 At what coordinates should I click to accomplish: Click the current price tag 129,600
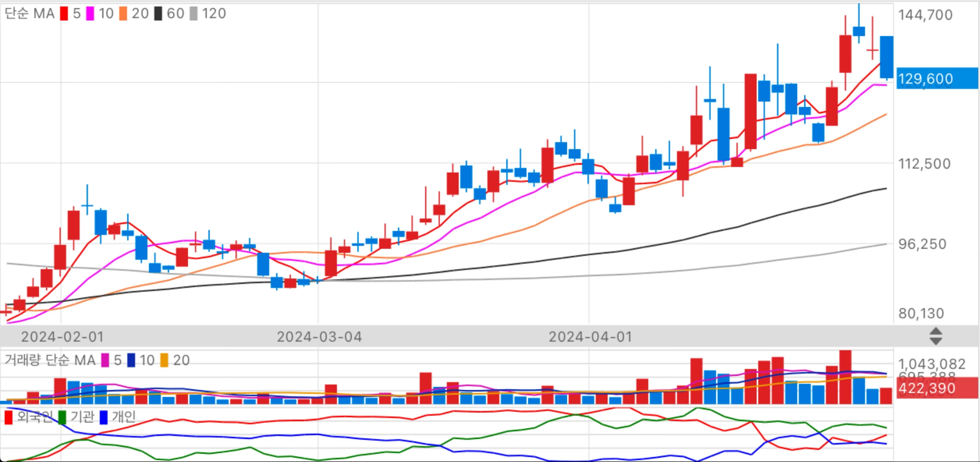937,79
